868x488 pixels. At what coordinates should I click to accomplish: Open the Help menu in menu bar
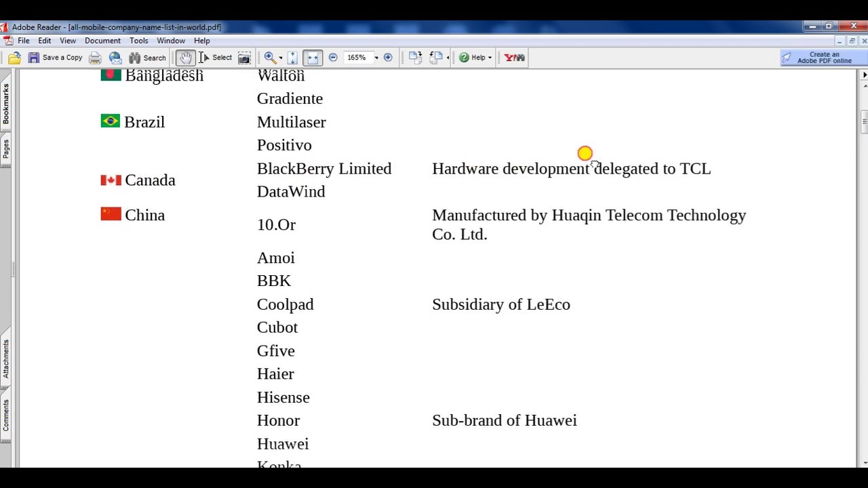click(x=202, y=41)
